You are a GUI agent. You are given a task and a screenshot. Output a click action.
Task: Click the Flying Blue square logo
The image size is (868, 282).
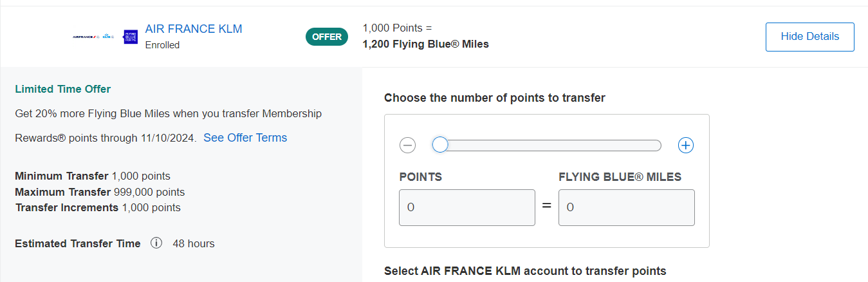click(x=131, y=37)
